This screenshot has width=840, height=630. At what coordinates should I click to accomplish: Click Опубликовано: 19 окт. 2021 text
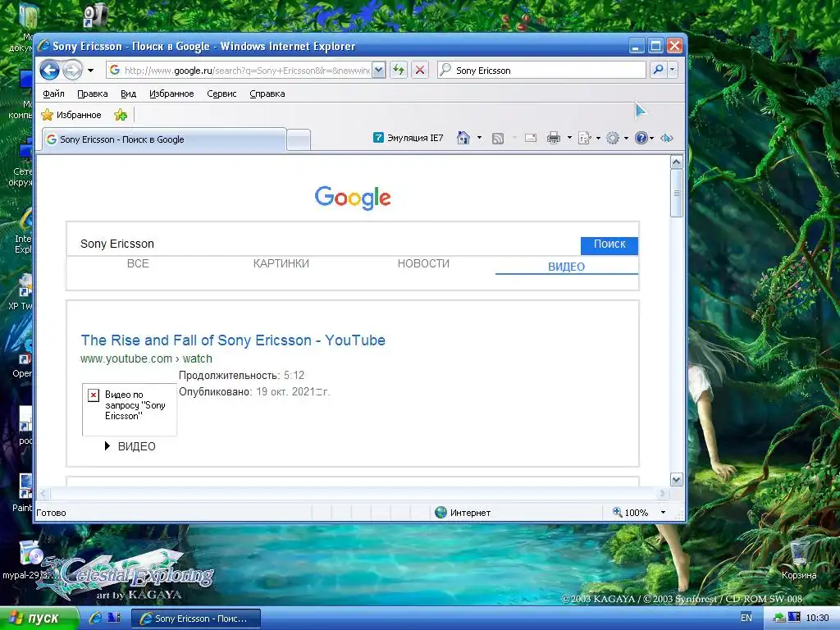(x=254, y=391)
